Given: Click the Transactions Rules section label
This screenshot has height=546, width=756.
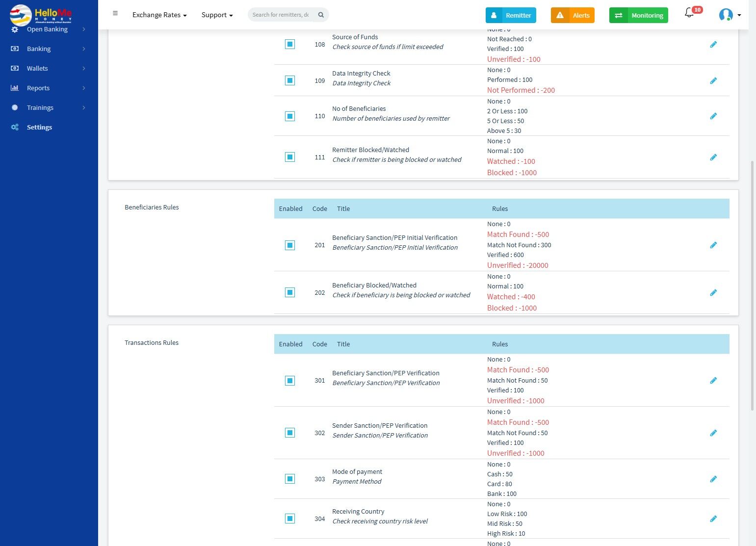Looking at the screenshot, I should [152, 343].
